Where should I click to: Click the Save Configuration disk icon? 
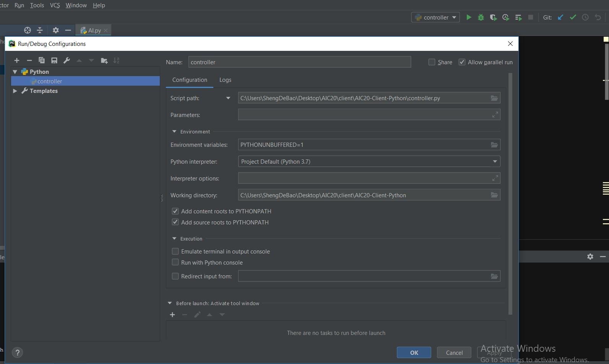[x=54, y=60]
